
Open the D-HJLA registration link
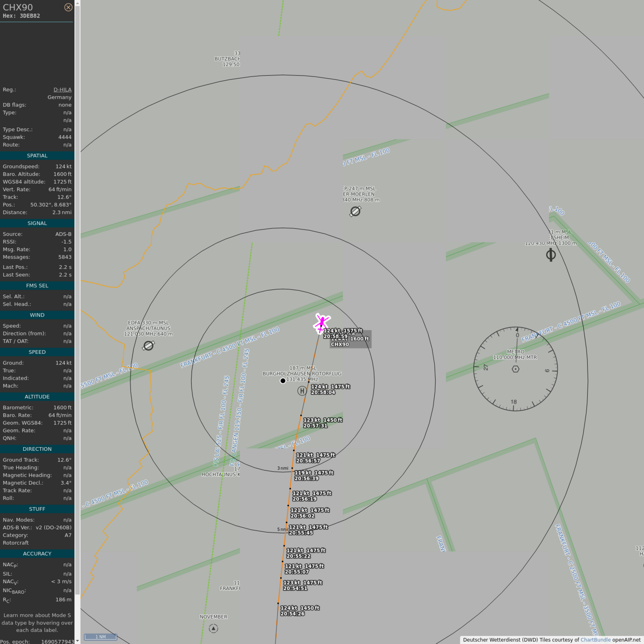click(62, 90)
